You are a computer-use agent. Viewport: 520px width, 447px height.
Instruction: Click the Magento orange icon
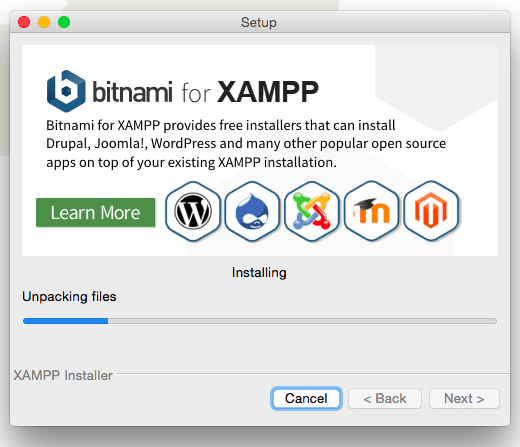coord(431,211)
